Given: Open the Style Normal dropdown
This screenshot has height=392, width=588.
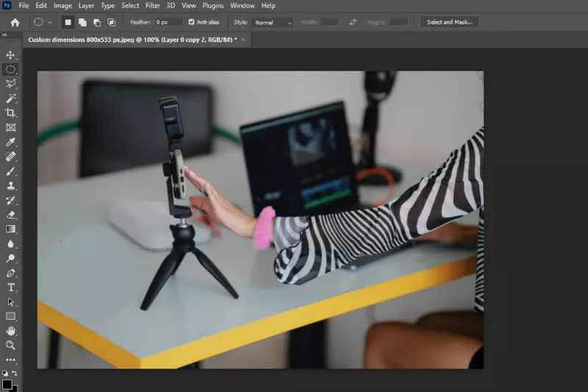Looking at the screenshot, I should [272, 23].
